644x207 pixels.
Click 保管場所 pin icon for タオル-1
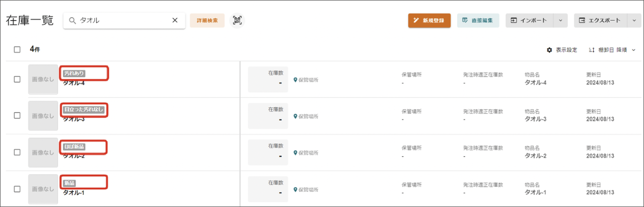click(x=296, y=189)
